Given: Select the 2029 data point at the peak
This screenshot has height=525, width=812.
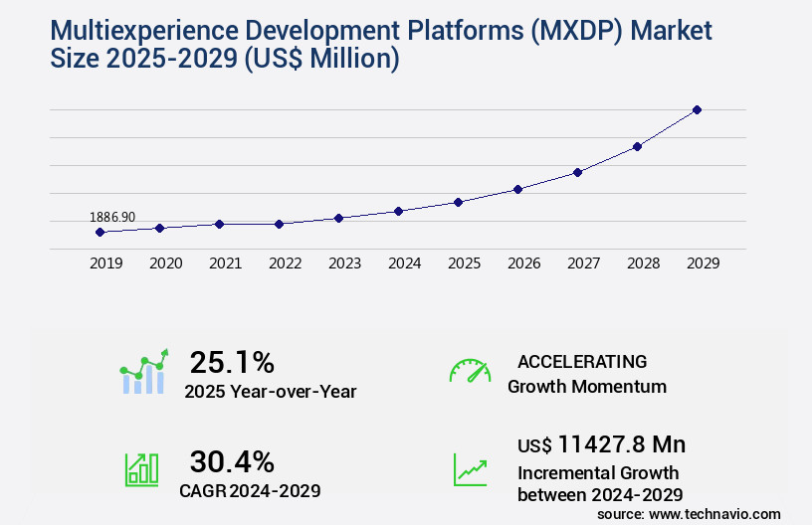Looking at the screenshot, I should [697, 109].
